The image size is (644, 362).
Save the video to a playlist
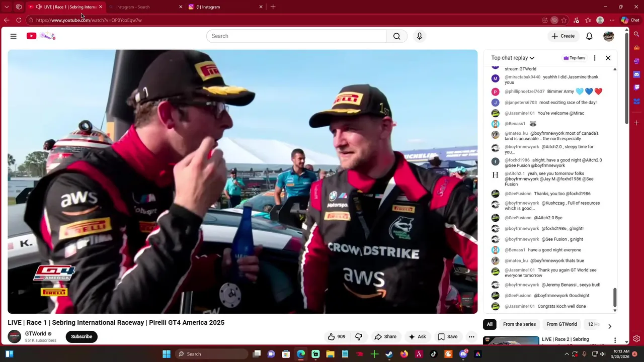coord(448,337)
